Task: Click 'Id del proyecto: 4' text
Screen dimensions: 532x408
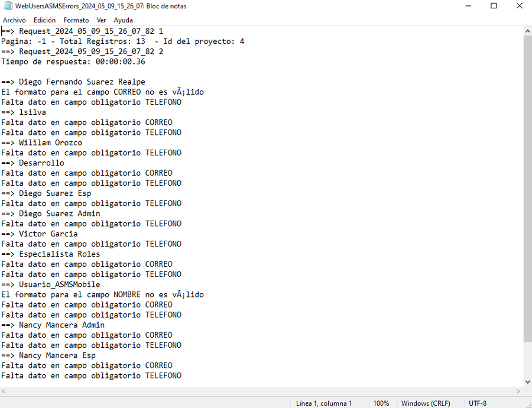Action: tap(203, 41)
